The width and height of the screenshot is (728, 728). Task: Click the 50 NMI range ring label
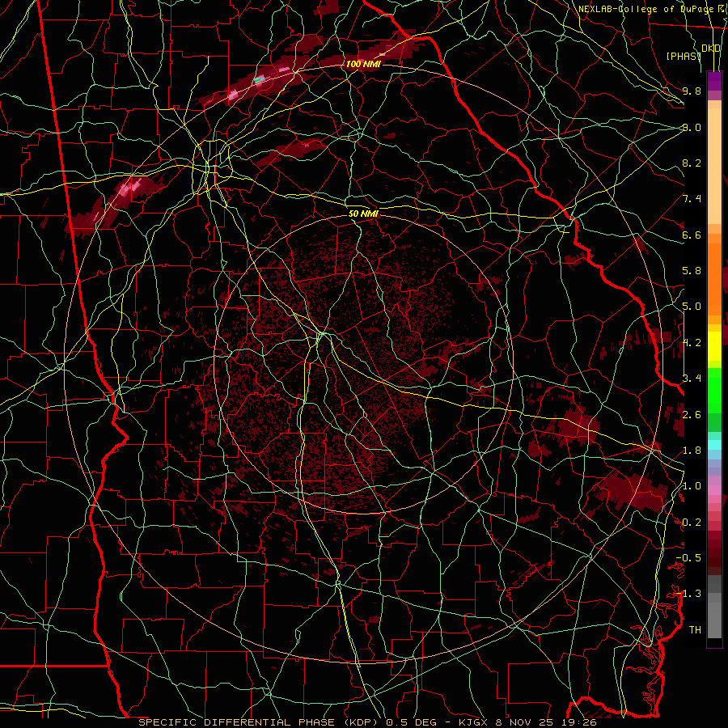(363, 214)
